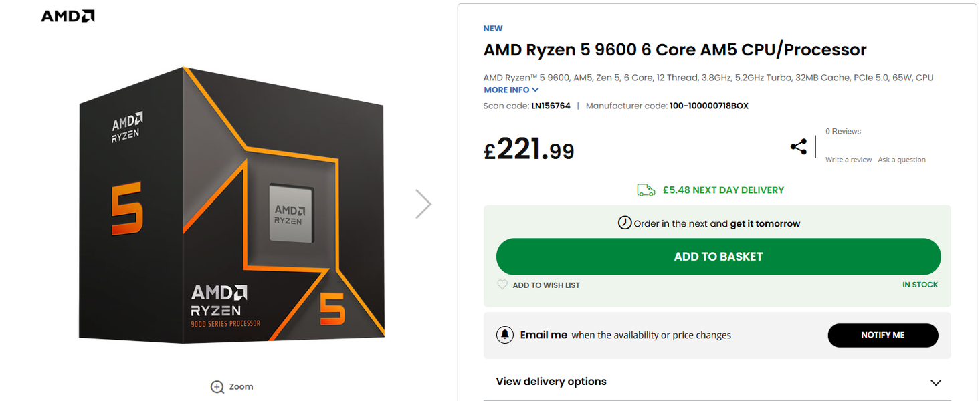Viewport: 980px width, 401px height.
Task: Click the share icon beside the price
Action: (798, 147)
